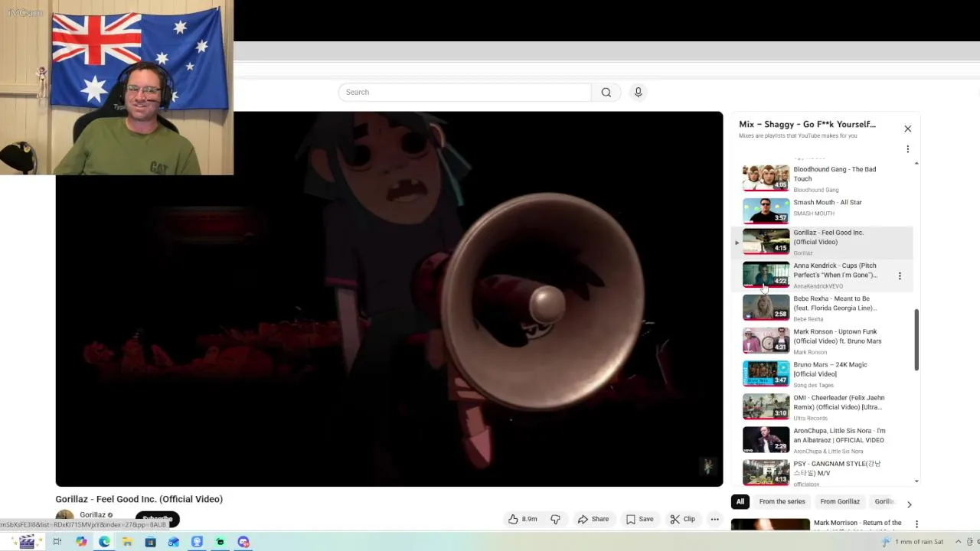Select the From Gorillaz chip
Image resolution: width=980 pixels, height=551 pixels.
pyautogui.click(x=840, y=502)
